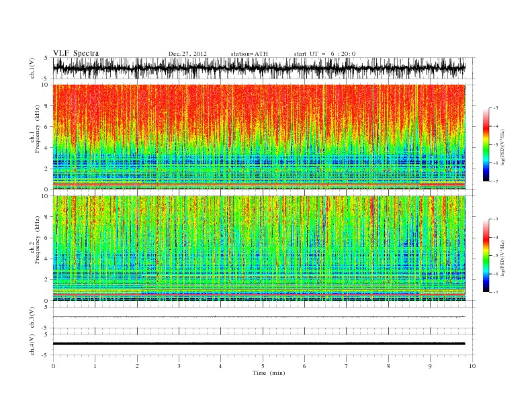
Task: Click the ch.1 waveform trace plot
Action: point(259,68)
